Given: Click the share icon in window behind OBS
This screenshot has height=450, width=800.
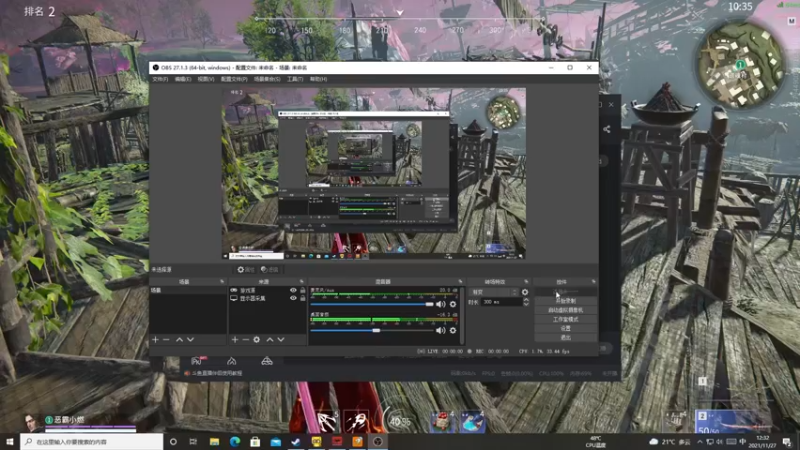Looking at the screenshot, I should 607,130.
